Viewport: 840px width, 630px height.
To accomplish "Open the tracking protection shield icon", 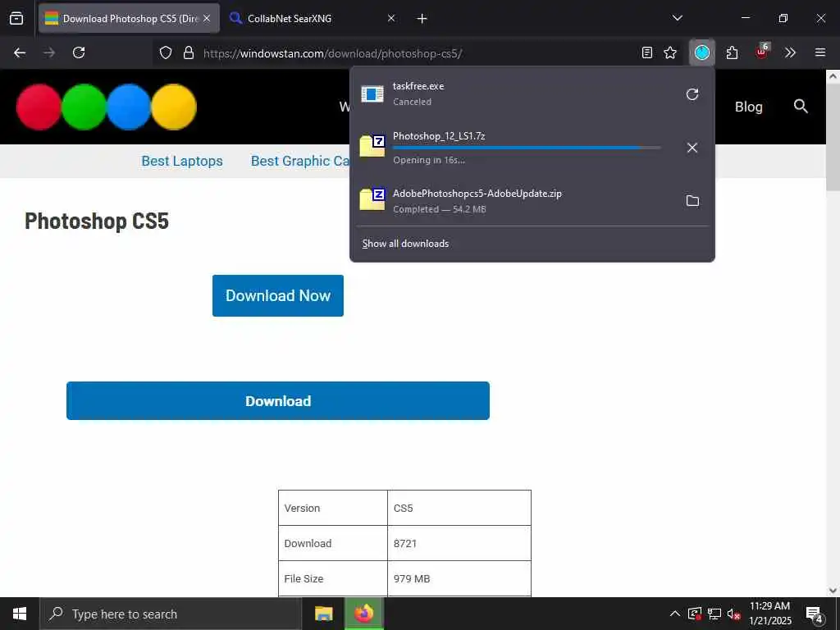I will point(166,52).
